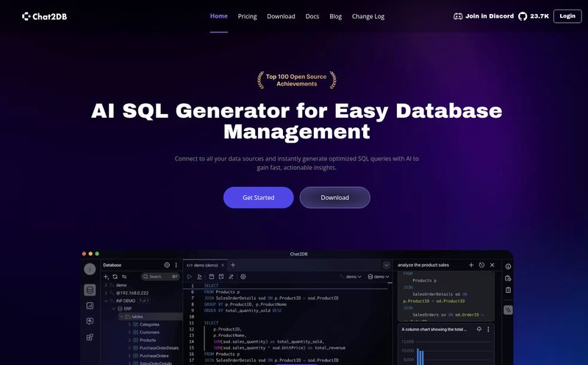Open the chart card three-dot menu
This screenshot has height=365, width=588.
[488, 329]
